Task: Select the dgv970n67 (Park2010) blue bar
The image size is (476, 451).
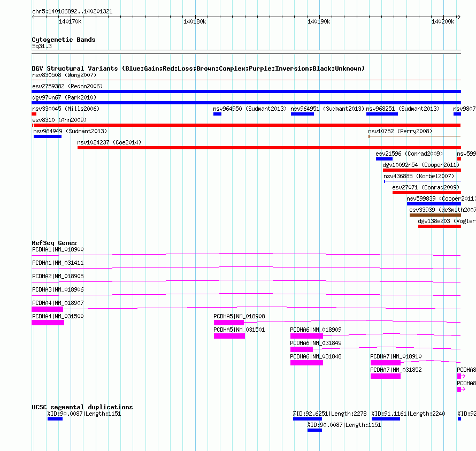Action: 246,103
